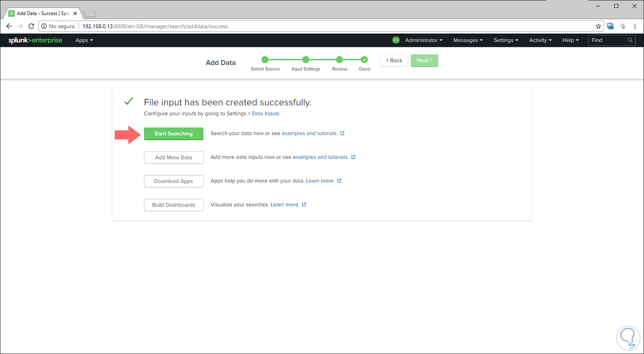Click the Back button
Screen dimensions: 644x354
394,60
